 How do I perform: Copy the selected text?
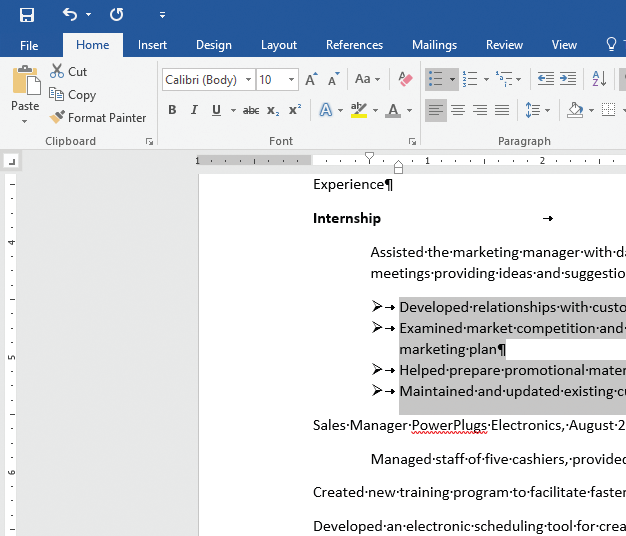72,95
